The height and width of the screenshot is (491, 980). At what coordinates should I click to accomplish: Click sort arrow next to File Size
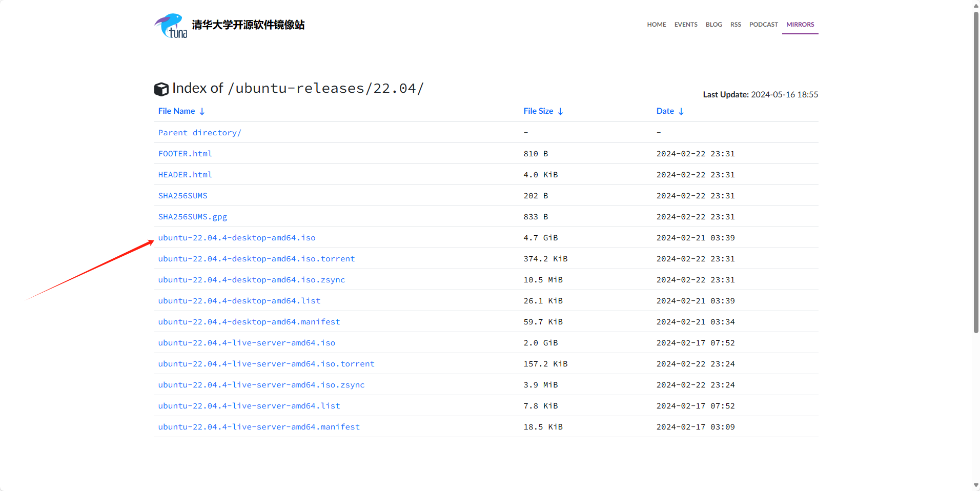560,111
